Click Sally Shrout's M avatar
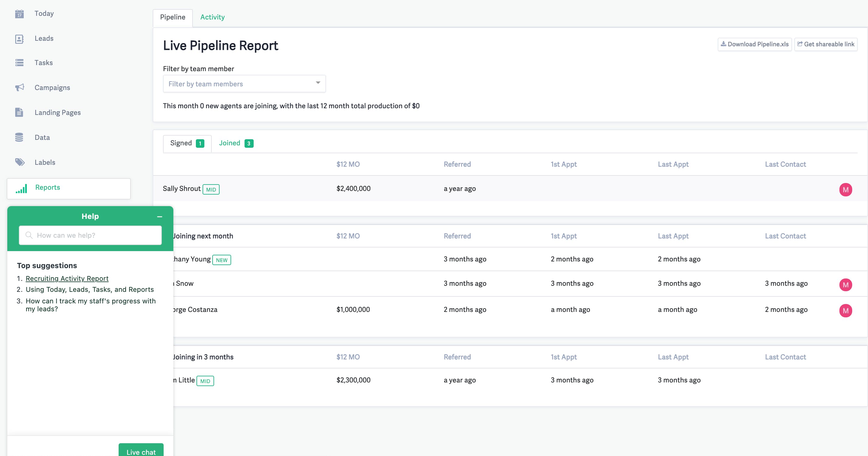This screenshot has width=868, height=456. [845, 190]
